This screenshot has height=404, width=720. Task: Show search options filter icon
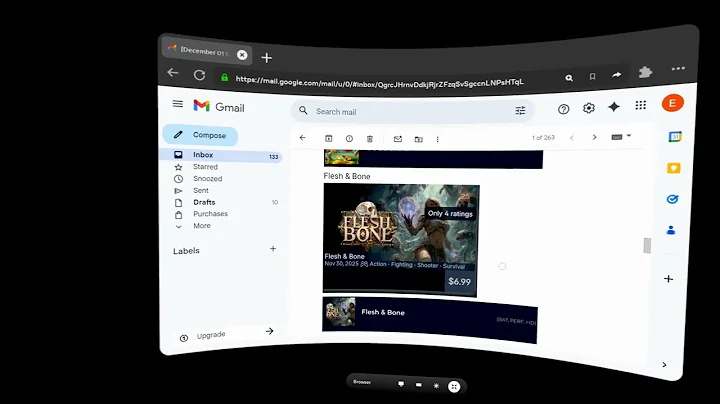coord(520,111)
